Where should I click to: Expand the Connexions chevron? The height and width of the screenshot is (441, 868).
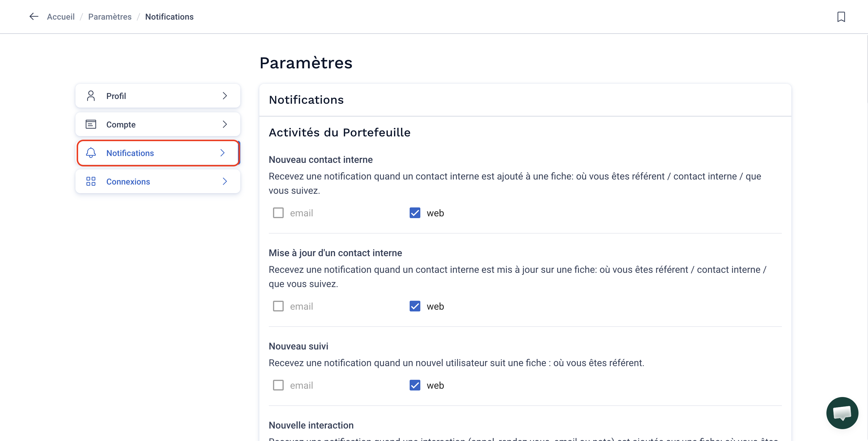[x=225, y=181]
